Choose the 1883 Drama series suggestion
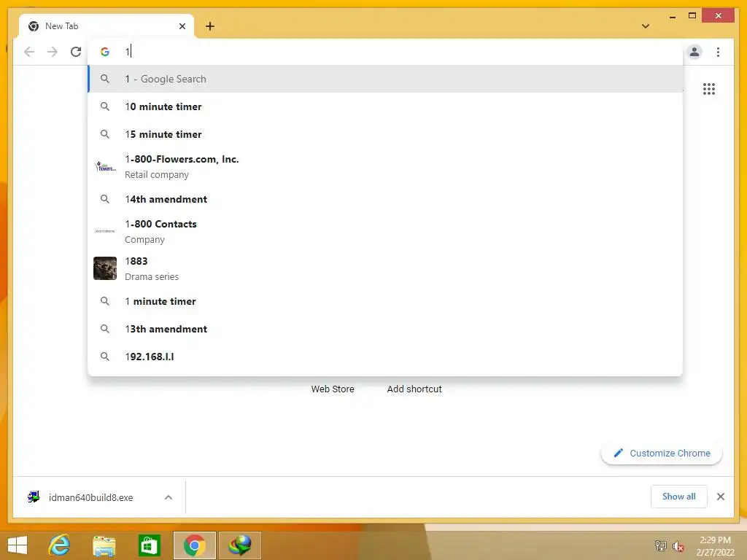This screenshot has width=747, height=560. (385, 268)
